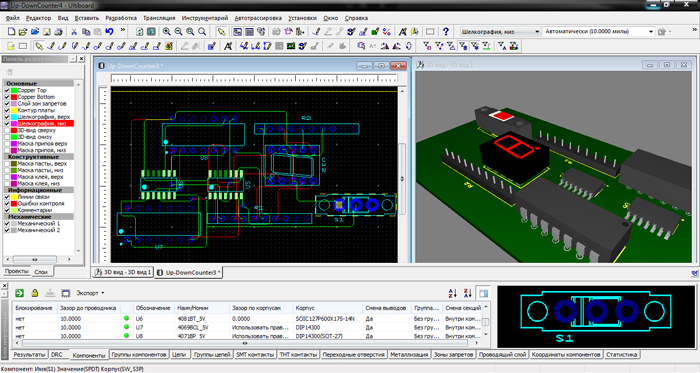This screenshot has height=373, width=700.
Task: Enable the Маска пасты, верх checkbox
Action: [7, 164]
